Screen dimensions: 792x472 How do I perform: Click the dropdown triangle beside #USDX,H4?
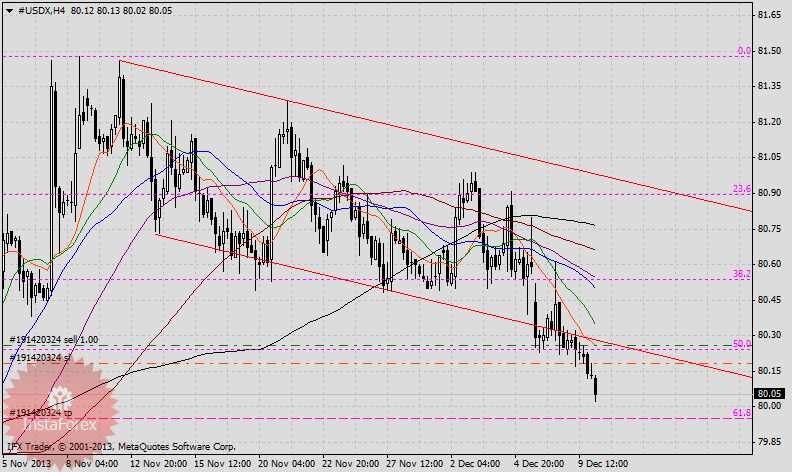point(8,9)
